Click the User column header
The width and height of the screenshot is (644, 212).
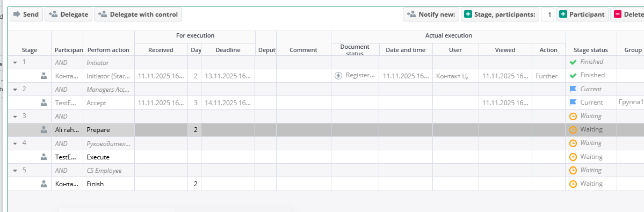point(455,49)
